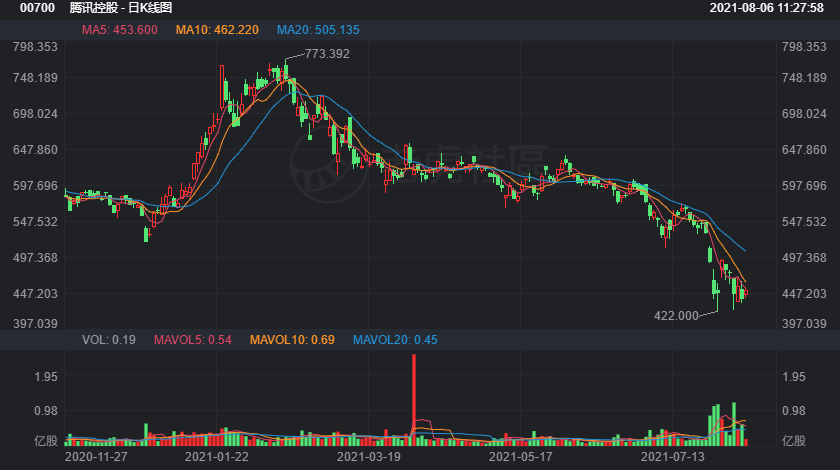
Task: Select the MAVOL10: 0.69 label
Action: click(292, 340)
